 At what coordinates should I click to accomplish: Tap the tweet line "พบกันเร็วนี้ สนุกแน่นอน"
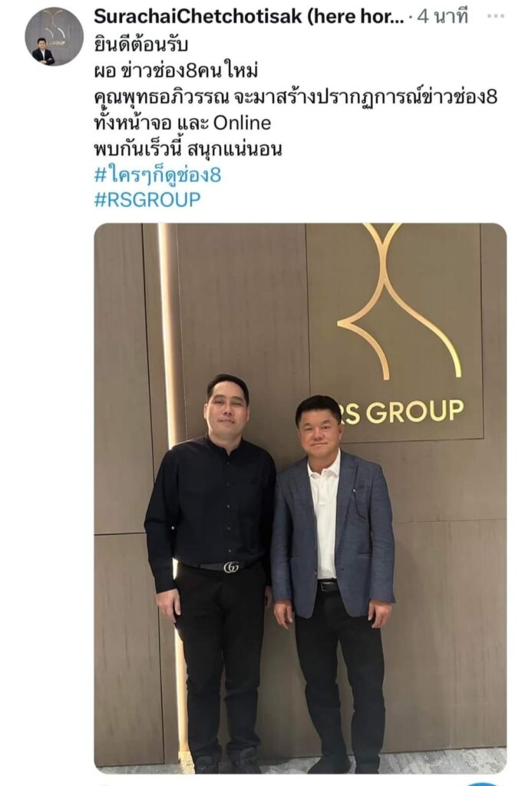(x=188, y=149)
